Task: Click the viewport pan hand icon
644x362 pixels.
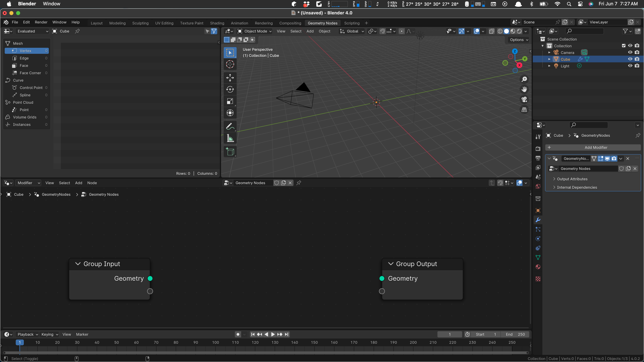Action: tap(524, 89)
